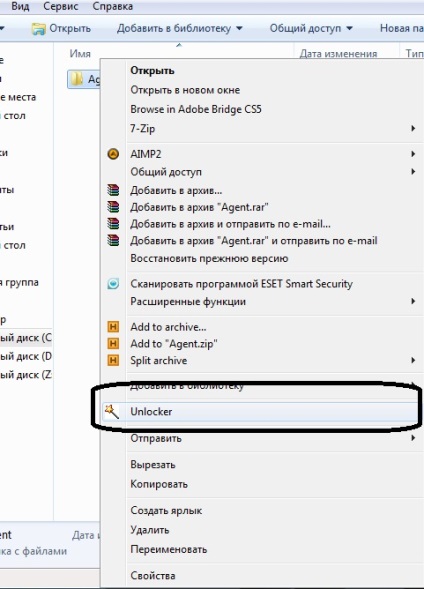The width and height of the screenshot is (424, 589).
Task: Click the Agent folder icon in file list
Action: coord(77,79)
